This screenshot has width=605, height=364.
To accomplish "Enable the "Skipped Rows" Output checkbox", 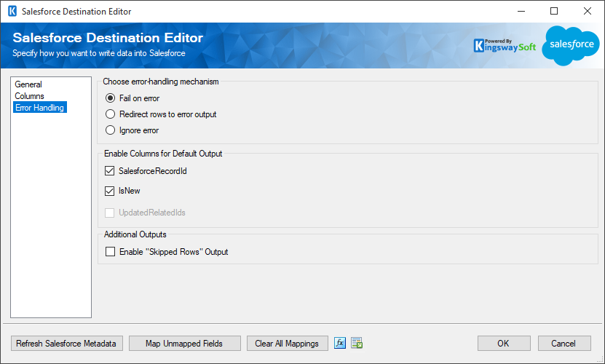I will tap(111, 252).
